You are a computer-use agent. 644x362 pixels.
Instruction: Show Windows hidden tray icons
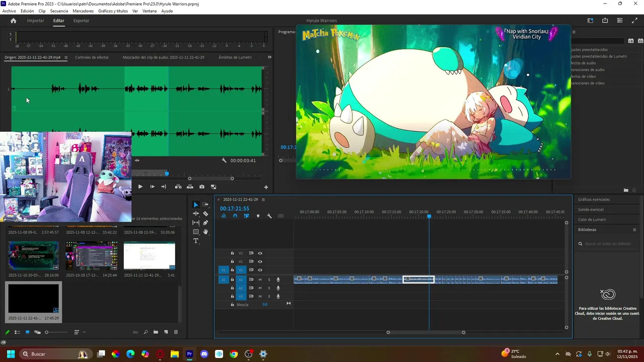point(557,354)
